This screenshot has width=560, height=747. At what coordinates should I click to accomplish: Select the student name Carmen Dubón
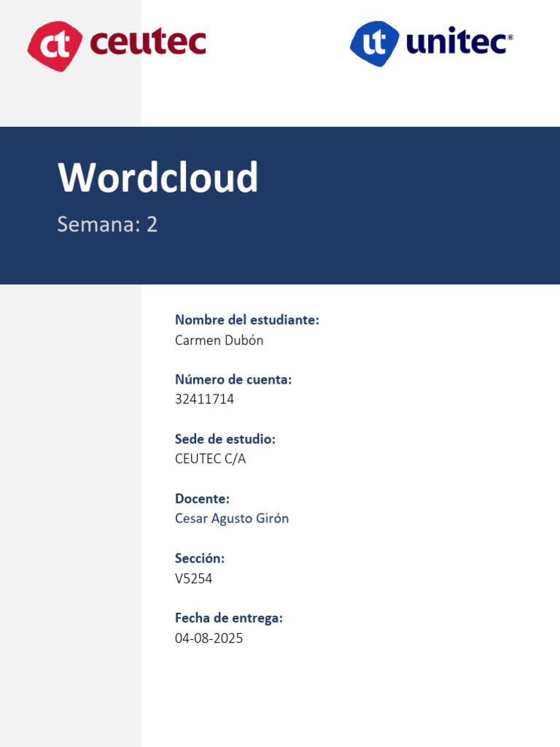click(219, 340)
